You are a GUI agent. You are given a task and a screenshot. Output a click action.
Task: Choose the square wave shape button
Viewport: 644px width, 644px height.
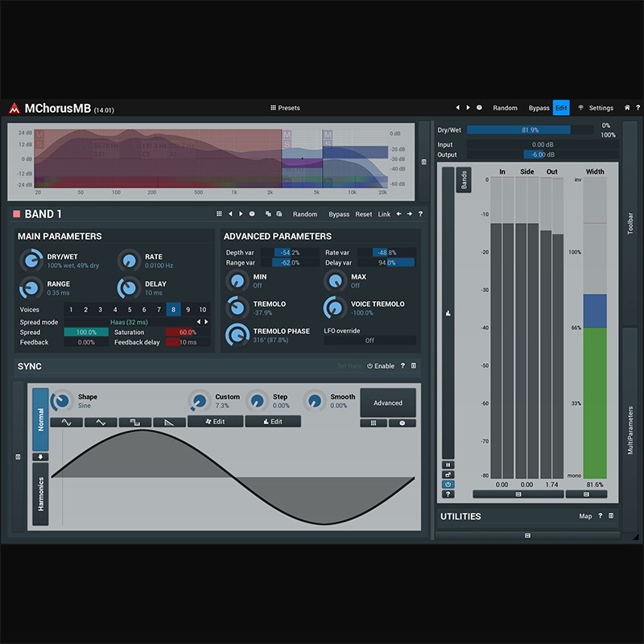tap(135, 422)
